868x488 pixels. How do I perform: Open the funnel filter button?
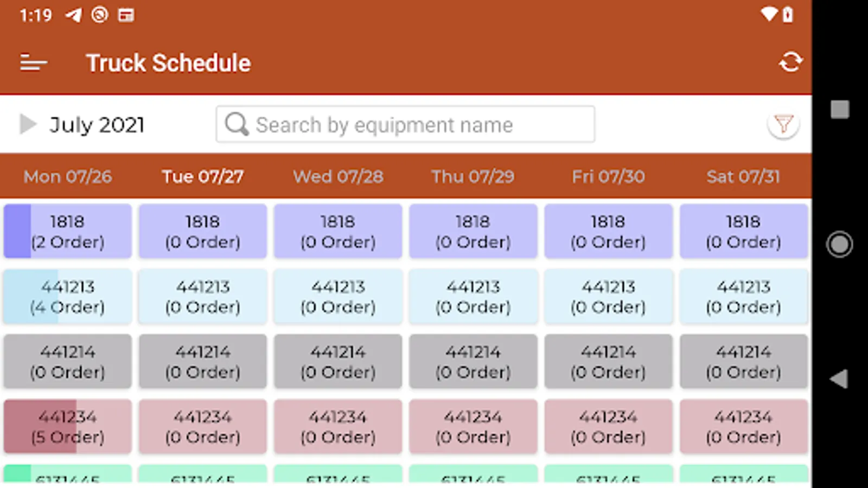point(783,125)
